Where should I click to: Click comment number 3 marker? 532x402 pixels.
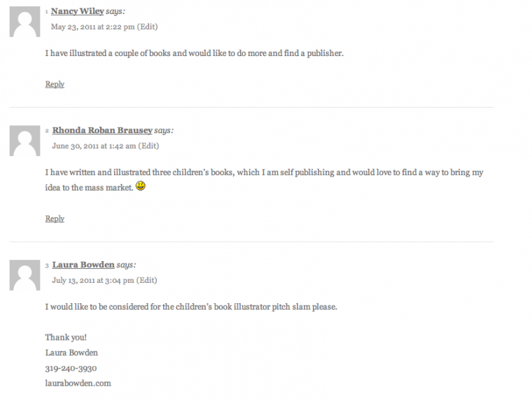pyautogui.click(x=47, y=265)
